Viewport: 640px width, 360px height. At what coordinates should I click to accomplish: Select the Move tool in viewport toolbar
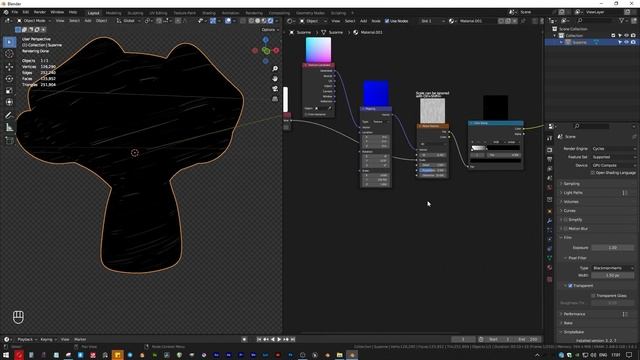9,67
